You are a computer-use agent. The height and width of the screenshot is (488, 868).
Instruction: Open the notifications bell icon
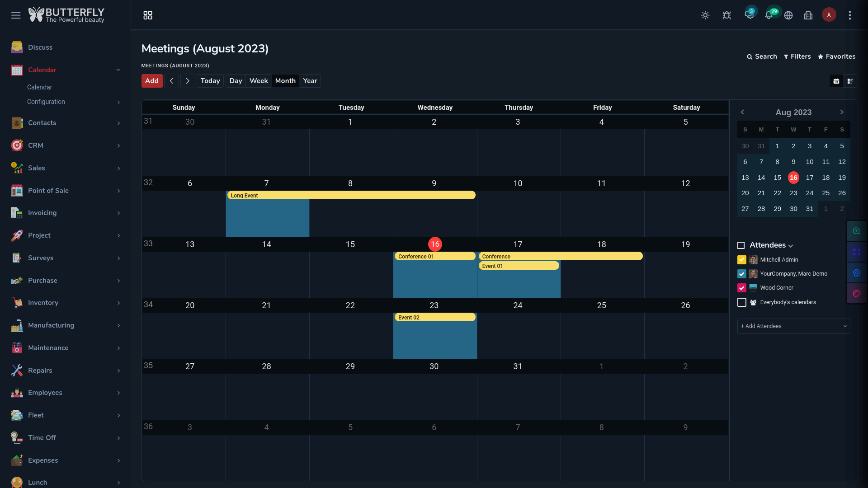(x=769, y=15)
